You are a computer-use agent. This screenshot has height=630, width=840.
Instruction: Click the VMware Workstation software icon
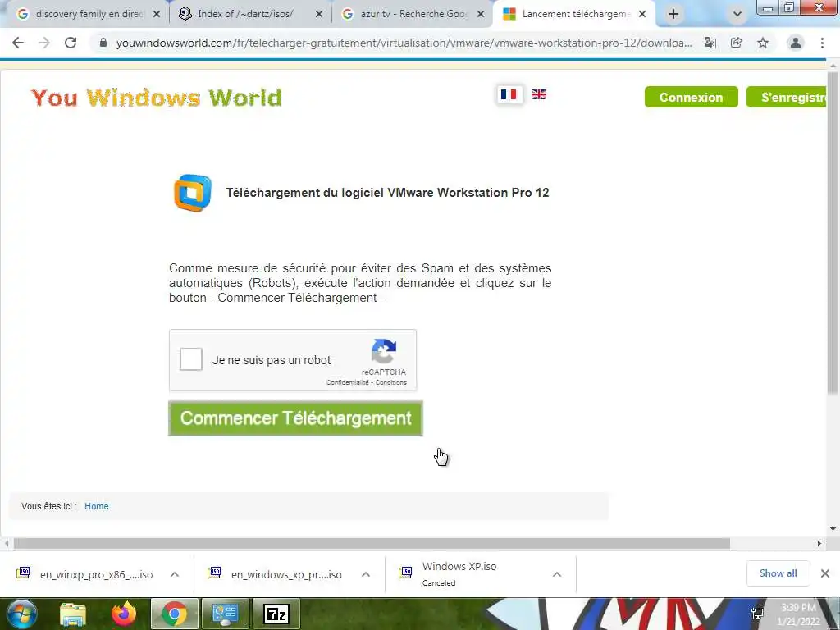[193, 193]
